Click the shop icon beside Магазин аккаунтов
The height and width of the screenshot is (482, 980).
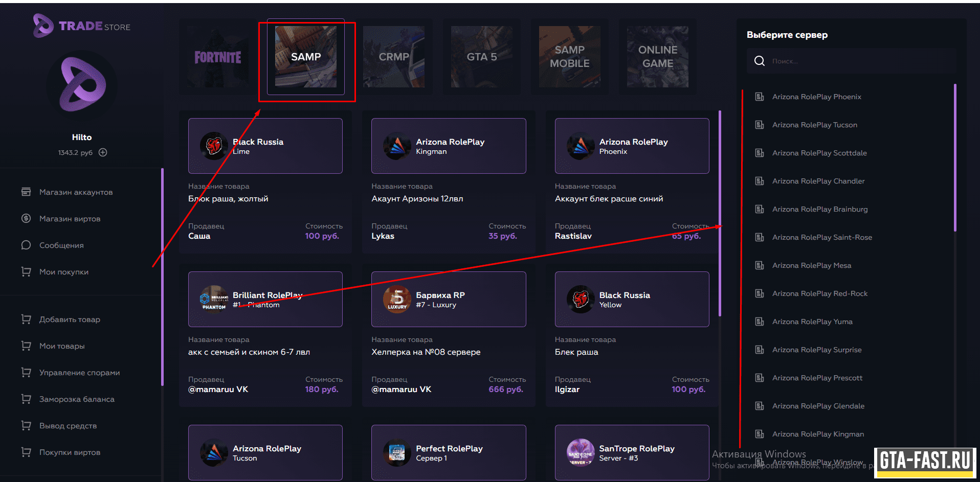tap(26, 192)
